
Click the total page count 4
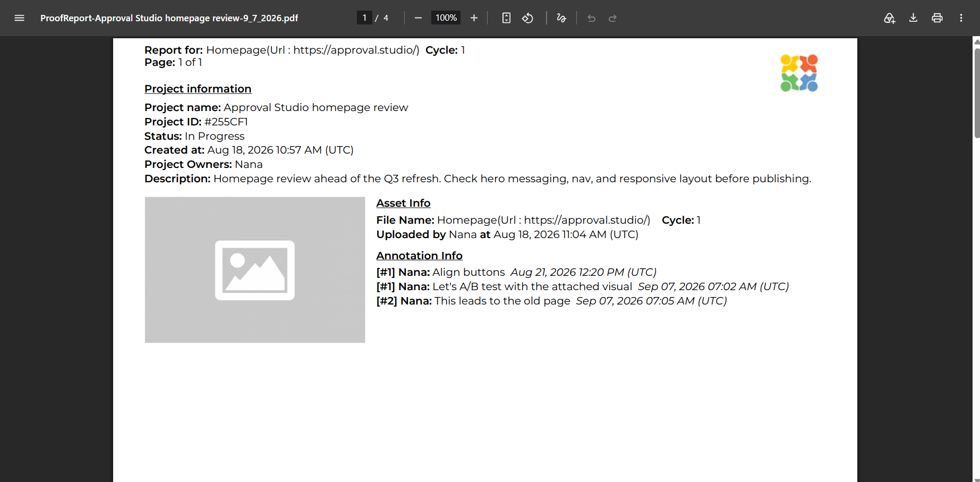[x=386, y=18]
